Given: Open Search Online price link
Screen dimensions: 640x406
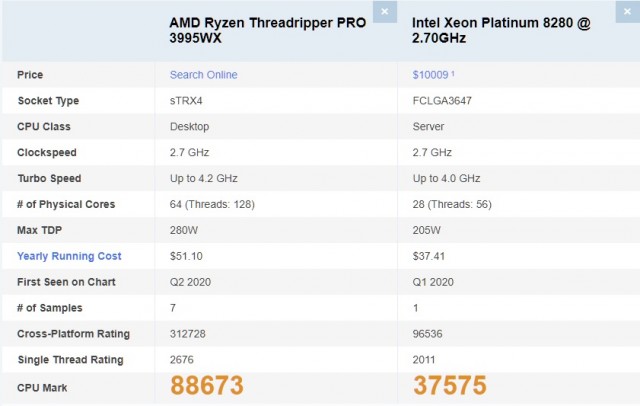Looking at the screenshot, I should pos(203,75).
